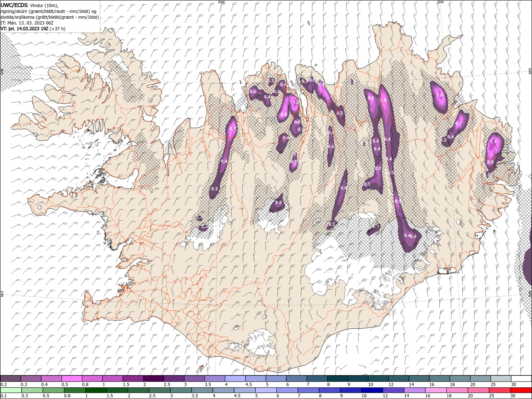
Task: Select the dark purple top-row swatch between 2 and 2.5
Action: pyautogui.click(x=153, y=379)
